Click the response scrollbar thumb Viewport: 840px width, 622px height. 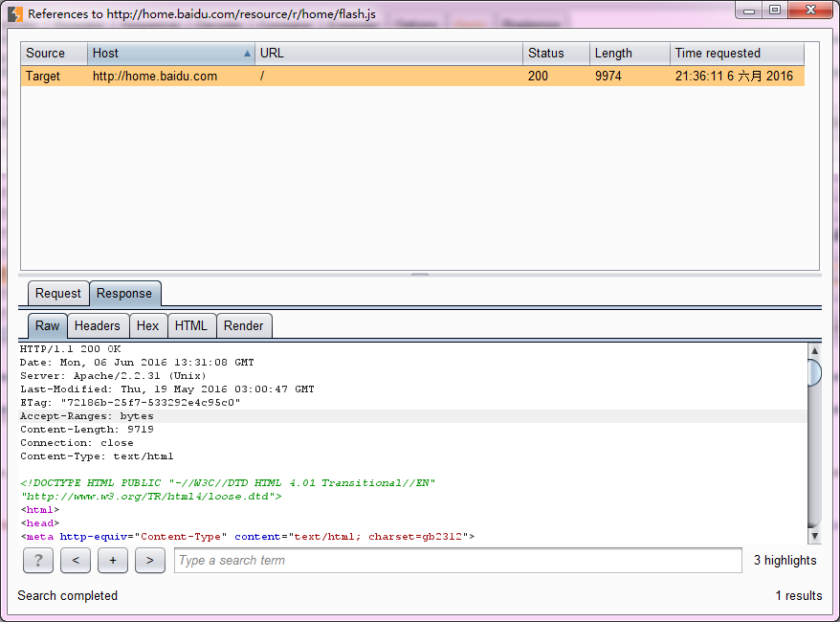tap(814, 373)
